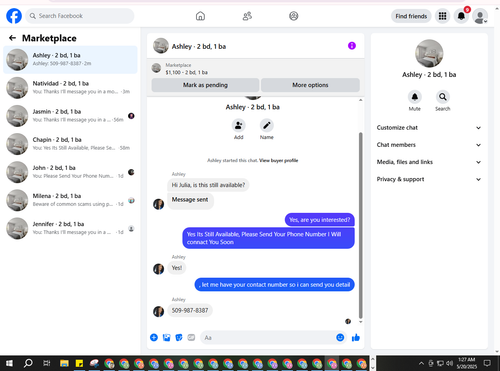
Task: Choose a sticker icon
Action: (x=179, y=338)
